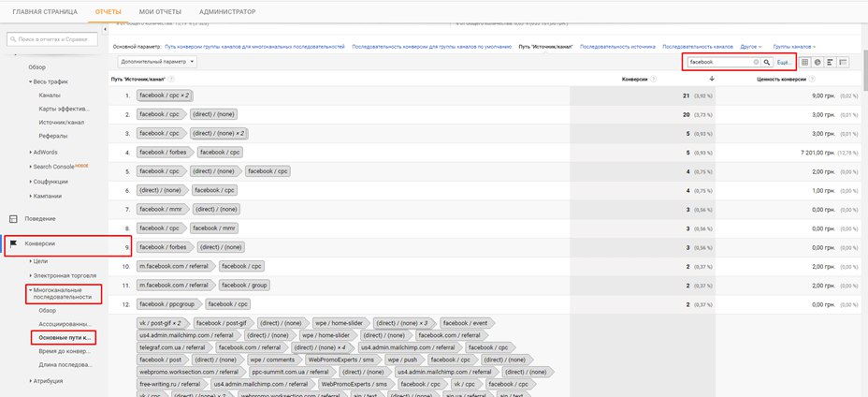Select Последовательность каналов dimension
Viewport: 868px width, 397px height.
(x=698, y=47)
